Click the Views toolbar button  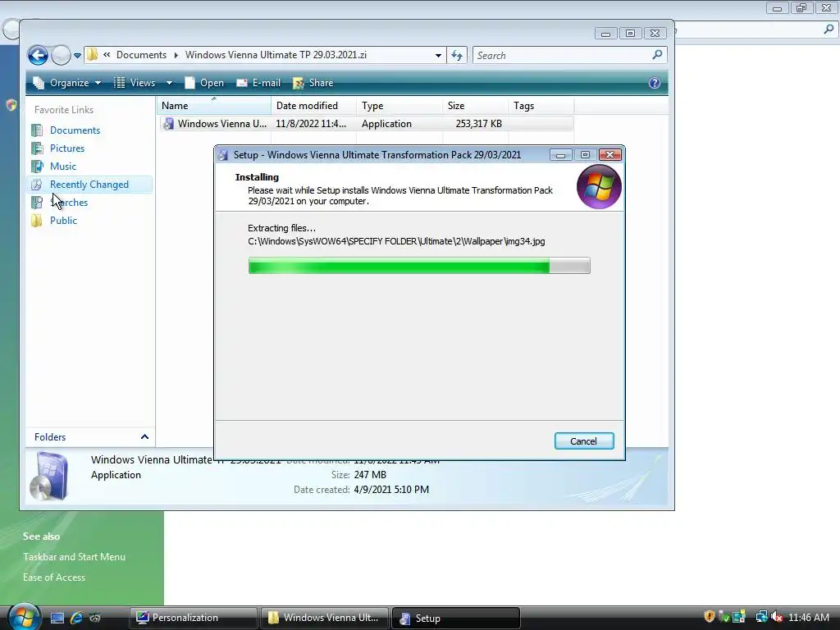click(x=135, y=83)
